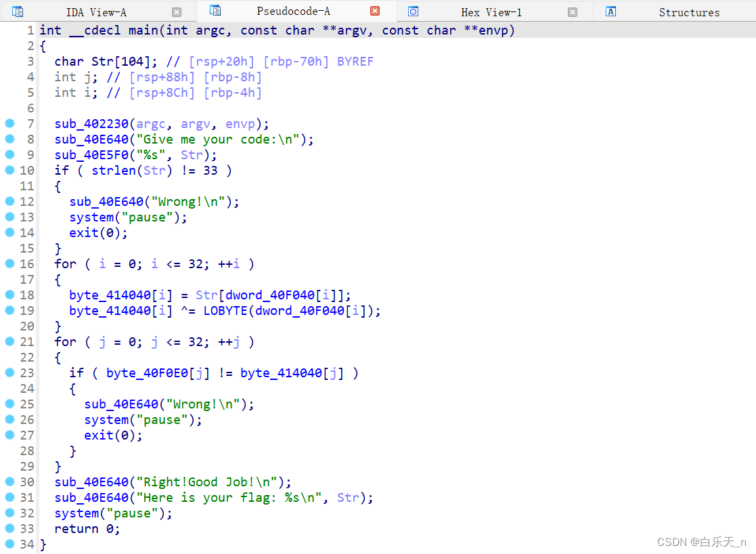Image resolution: width=756 pixels, height=554 pixels.
Task: Click the [rbp-70h] BYREF comment
Action: tap(318, 62)
